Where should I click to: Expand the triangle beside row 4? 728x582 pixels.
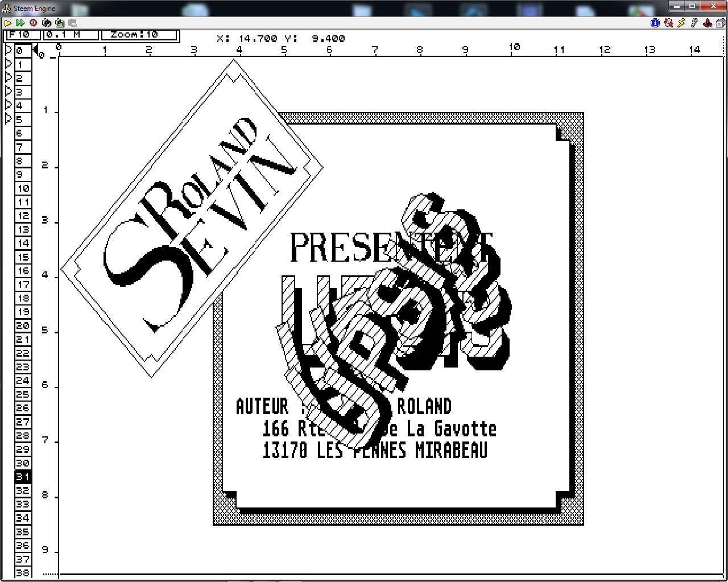[x=9, y=105]
